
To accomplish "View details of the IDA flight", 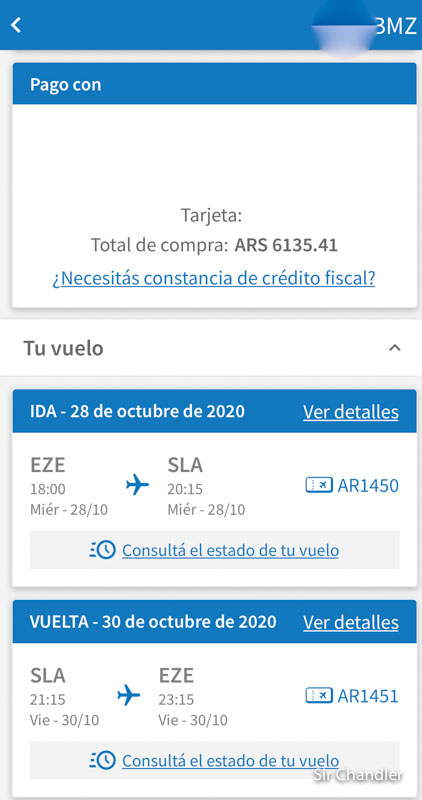I will pos(351,412).
